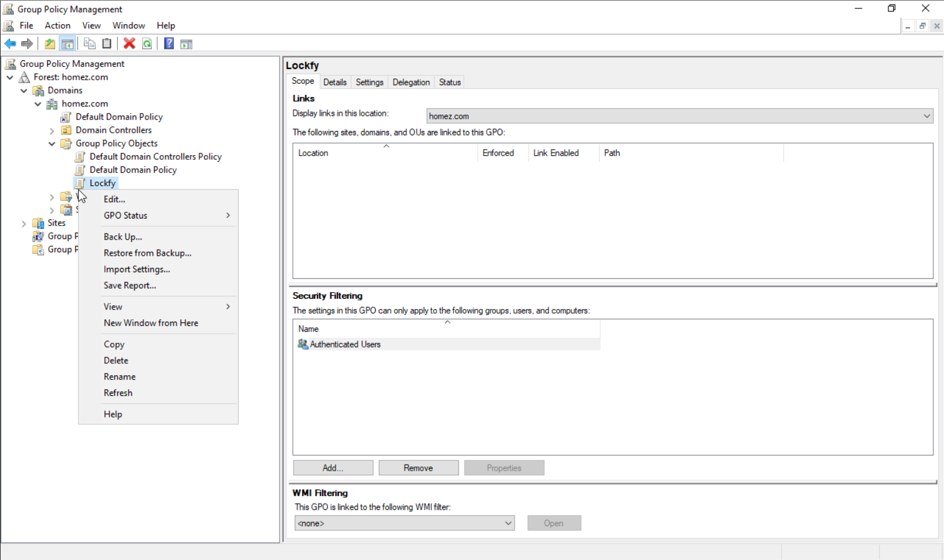Switch to the Delegation tab
Screen dimensions: 944x560
[x=411, y=82]
